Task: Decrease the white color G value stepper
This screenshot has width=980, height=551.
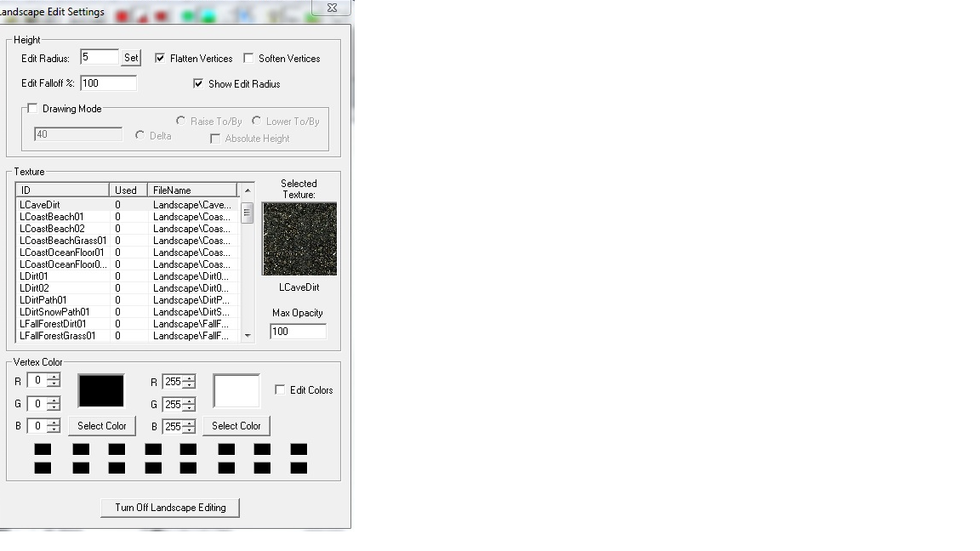Action: pyautogui.click(x=190, y=408)
